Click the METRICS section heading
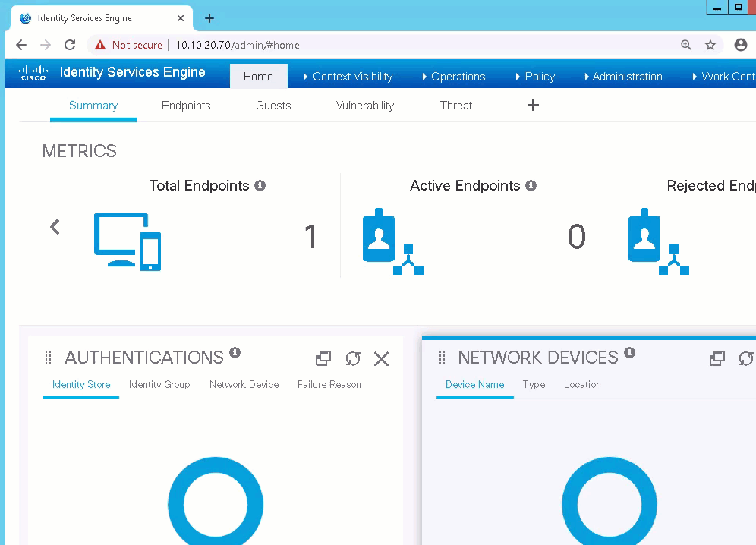 pos(80,151)
